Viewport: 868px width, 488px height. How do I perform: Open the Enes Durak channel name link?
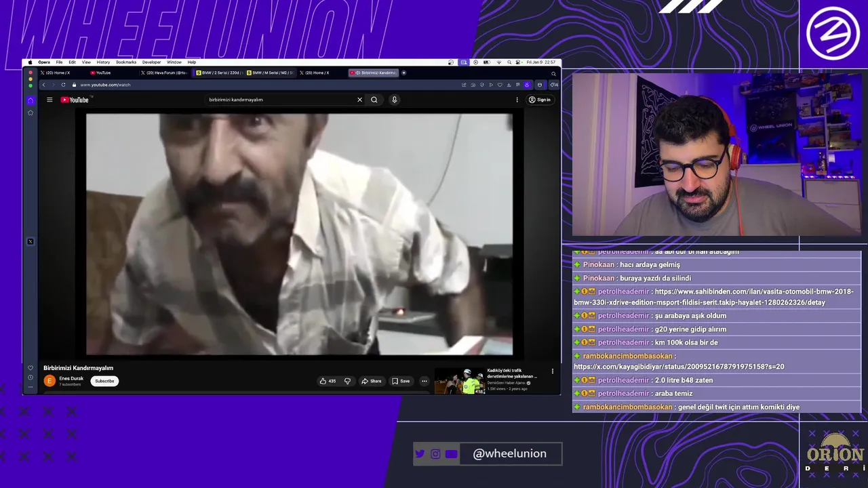(71, 378)
